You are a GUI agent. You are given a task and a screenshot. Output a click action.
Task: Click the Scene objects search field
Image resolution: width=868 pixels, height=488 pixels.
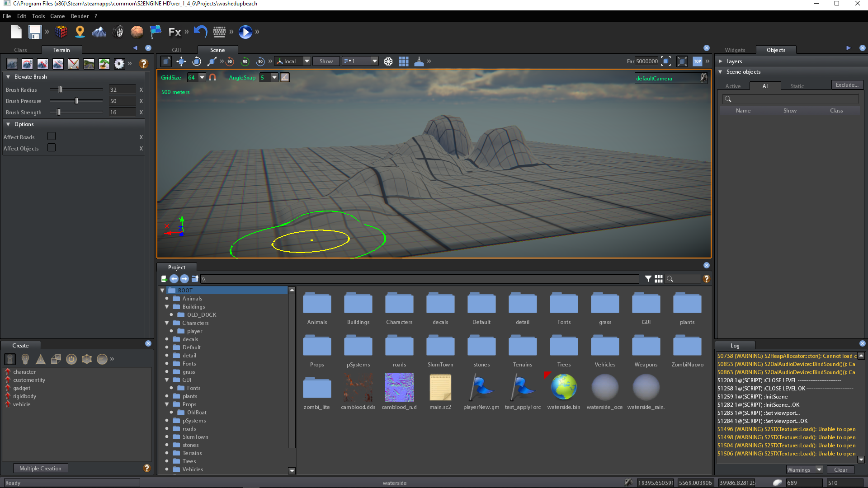[x=790, y=99]
